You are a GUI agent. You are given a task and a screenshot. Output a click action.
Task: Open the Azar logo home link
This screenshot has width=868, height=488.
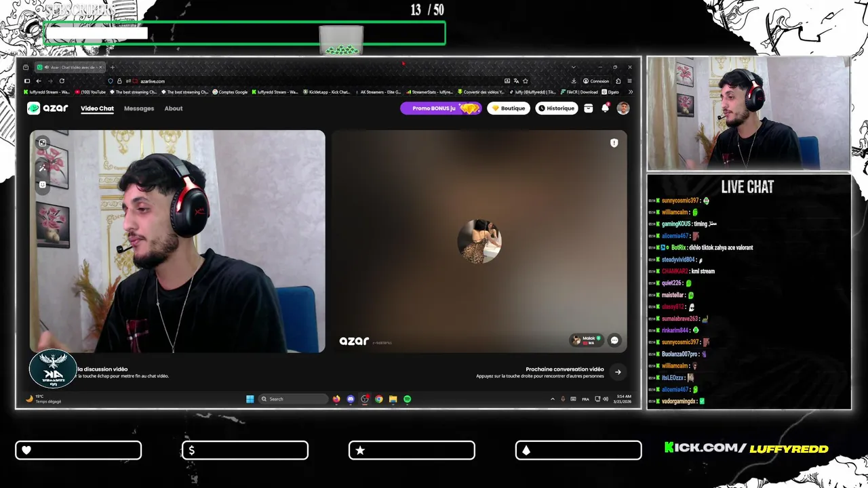pos(47,108)
